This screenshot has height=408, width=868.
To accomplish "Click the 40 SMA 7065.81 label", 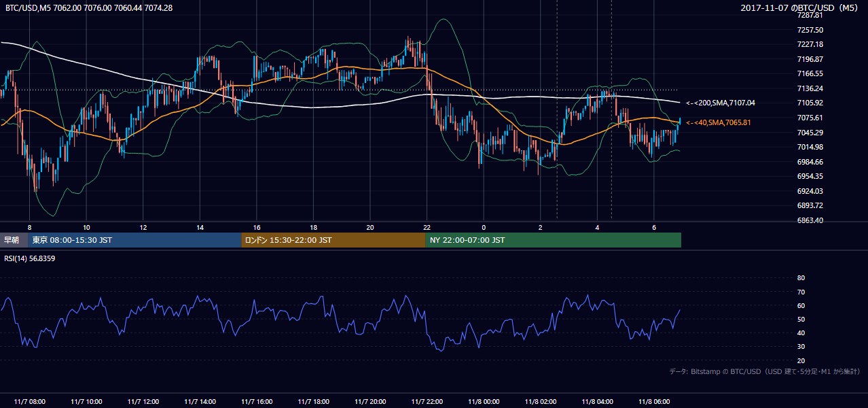I will tap(718, 122).
